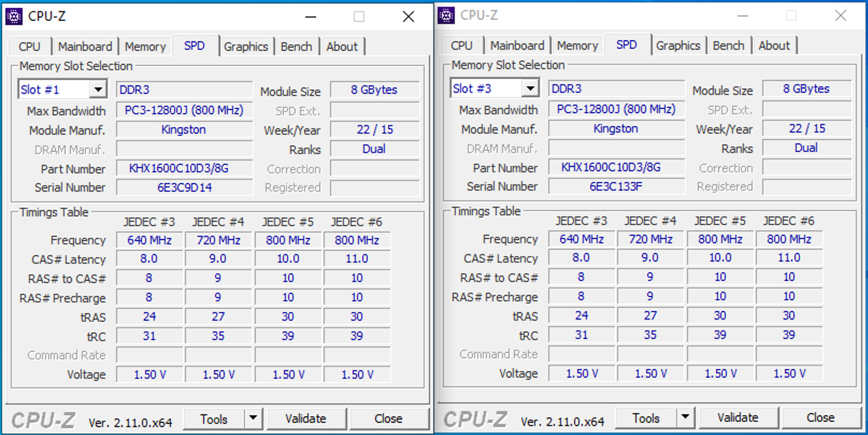Switch to the Memory tab in right window
This screenshot has width=868, height=435.
pos(577,46)
